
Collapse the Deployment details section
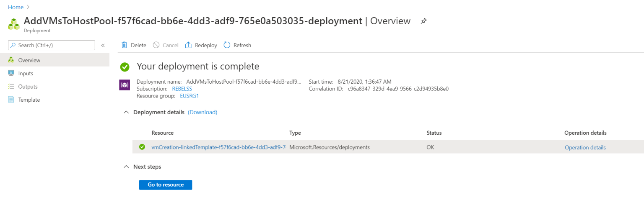126,112
